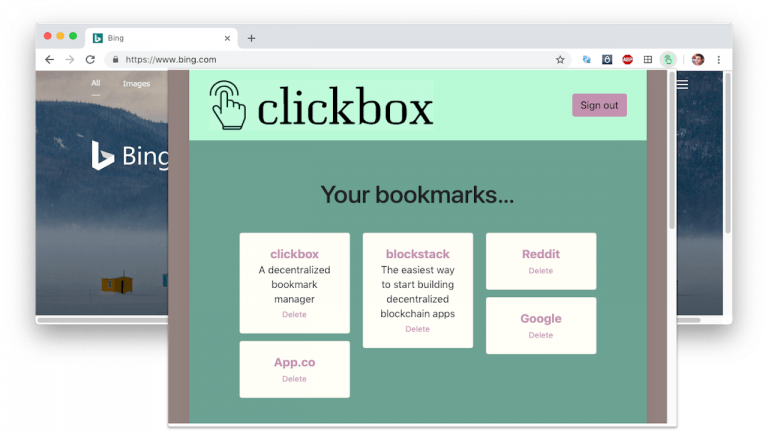Open the Reddit bookmark
This screenshot has height=432, width=768.
(x=541, y=254)
